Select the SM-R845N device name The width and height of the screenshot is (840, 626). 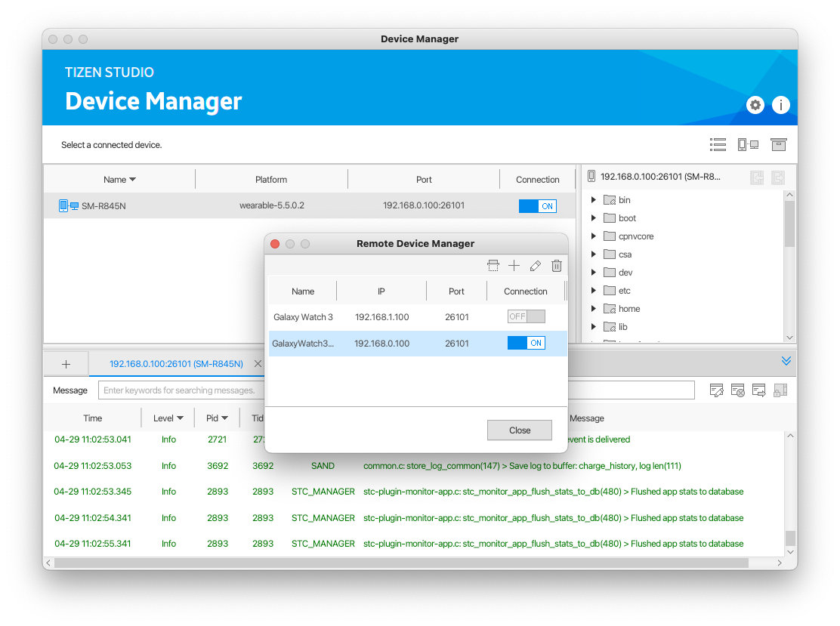[103, 205]
